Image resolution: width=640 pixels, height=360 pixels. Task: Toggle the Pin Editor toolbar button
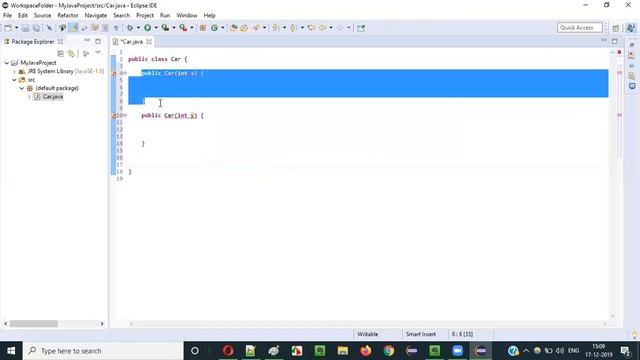click(x=361, y=28)
